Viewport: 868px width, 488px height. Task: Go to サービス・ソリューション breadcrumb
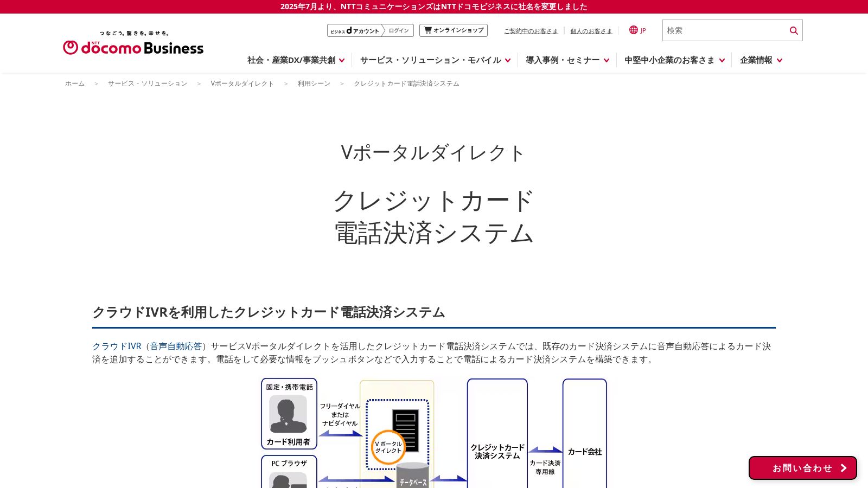point(148,84)
